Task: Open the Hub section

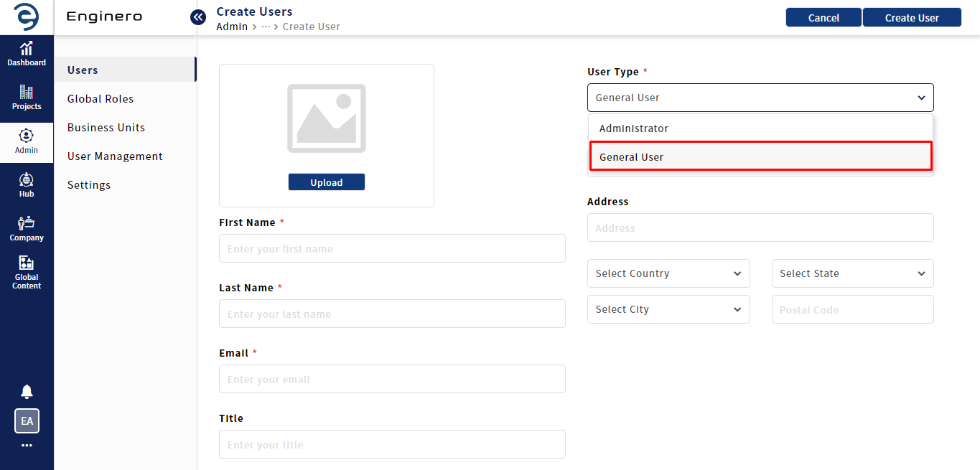Action: (x=27, y=185)
